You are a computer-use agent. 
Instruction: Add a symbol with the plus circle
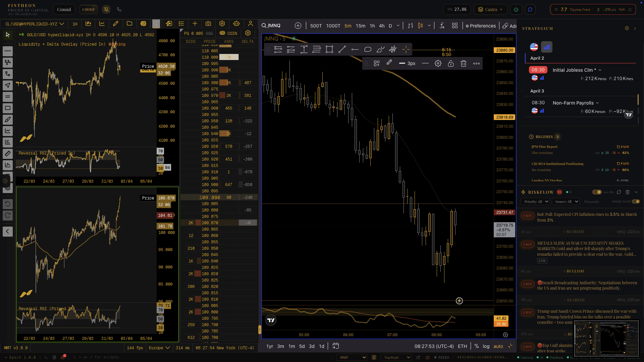click(298, 26)
